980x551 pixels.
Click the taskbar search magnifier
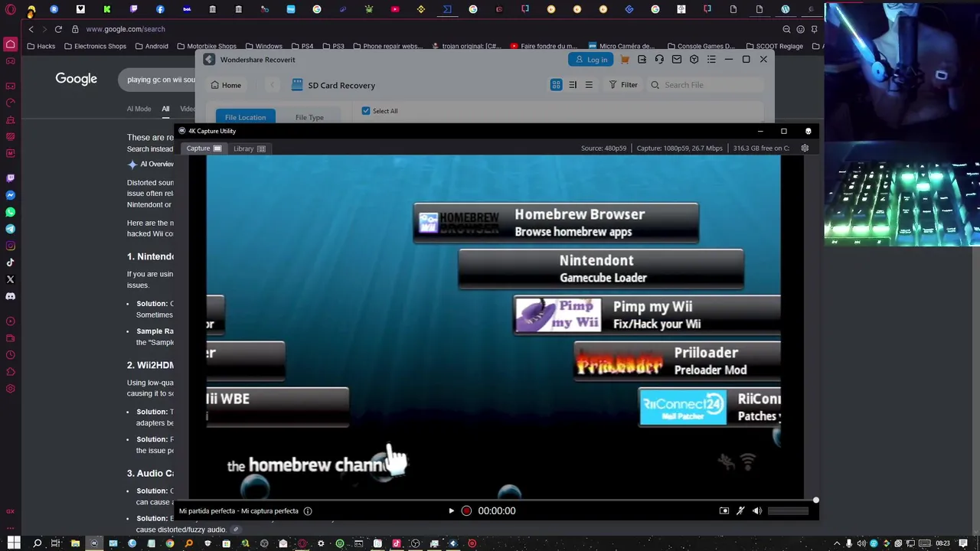click(37, 543)
